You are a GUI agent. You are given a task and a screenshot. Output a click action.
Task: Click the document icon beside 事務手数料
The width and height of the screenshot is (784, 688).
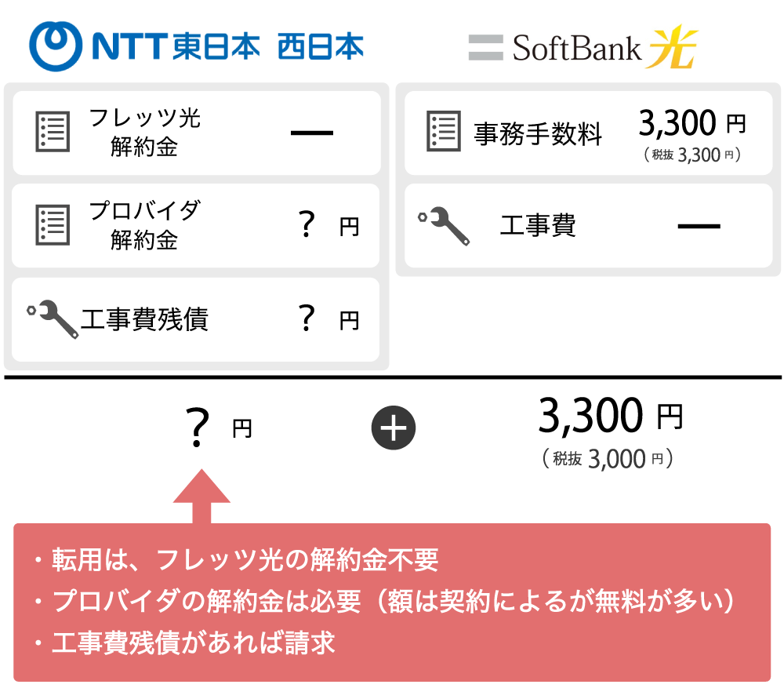(443, 131)
